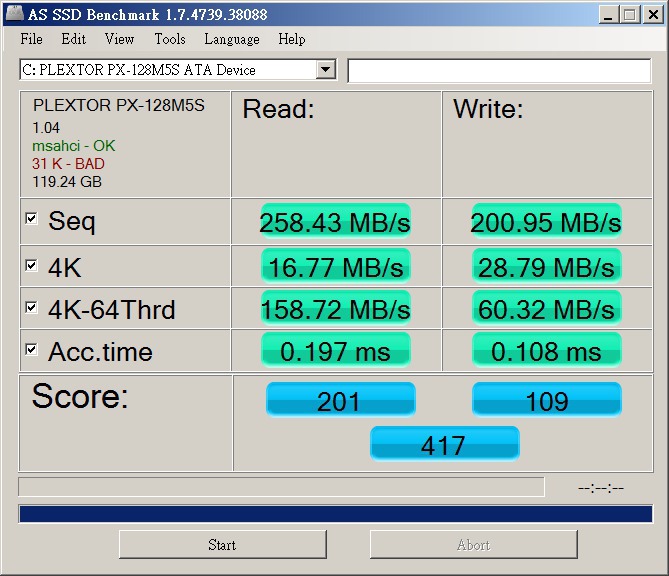Click the read access time 0.197 ms

335,351
